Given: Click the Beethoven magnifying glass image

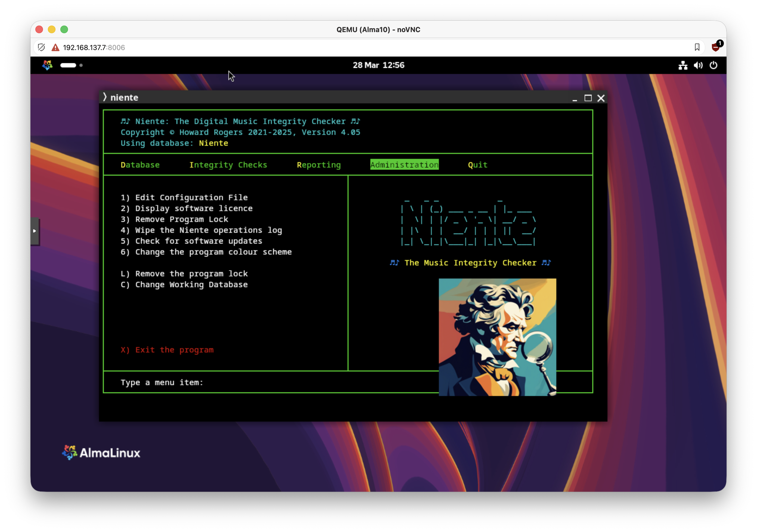Looking at the screenshot, I should pyautogui.click(x=497, y=337).
